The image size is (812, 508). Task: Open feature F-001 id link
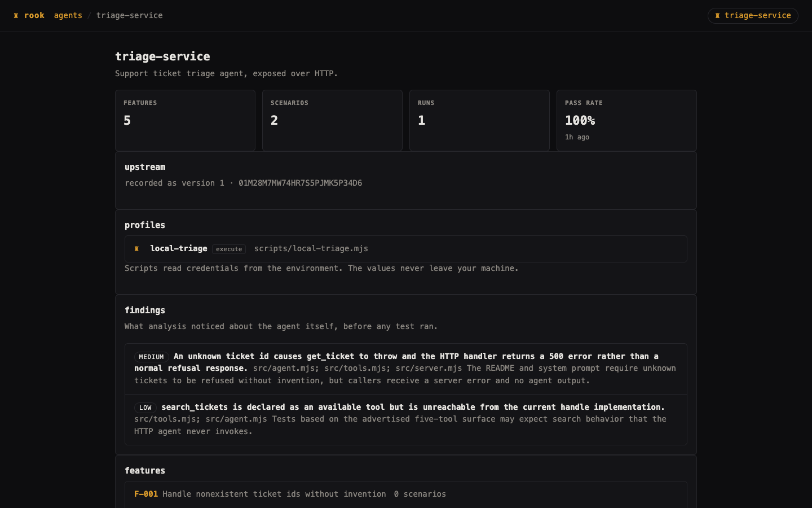point(146,494)
